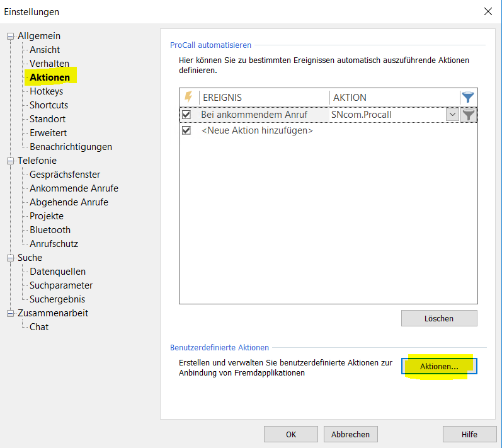The height and width of the screenshot is (448, 502).
Task: Collapse the Zusammenarbeit tree section
Action: [x=10, y=313]
